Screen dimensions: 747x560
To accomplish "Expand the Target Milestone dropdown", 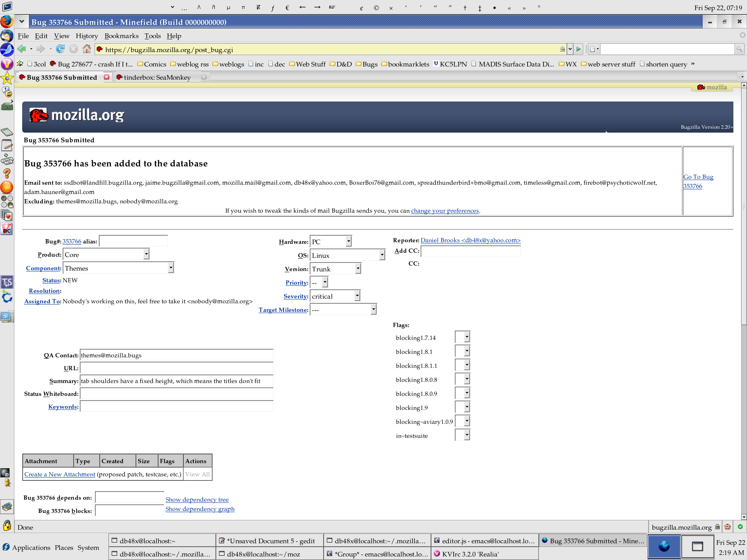I will click(343, 310).
